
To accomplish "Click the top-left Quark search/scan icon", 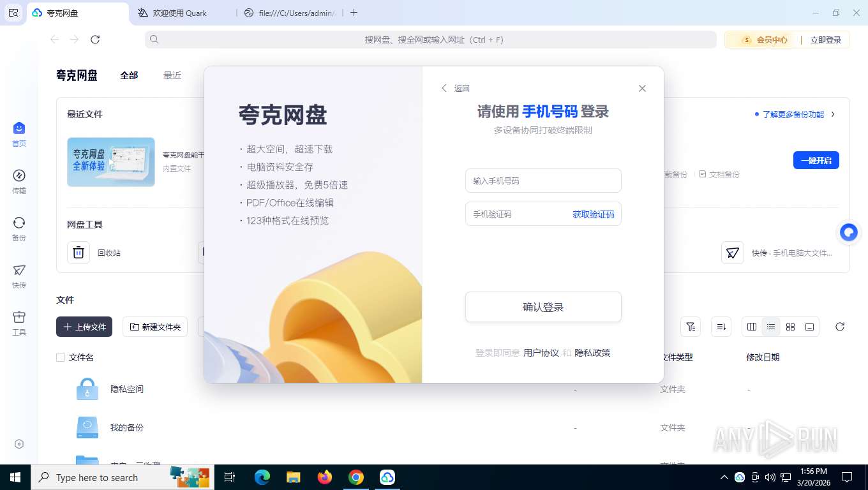I will (x=13, y=13).
